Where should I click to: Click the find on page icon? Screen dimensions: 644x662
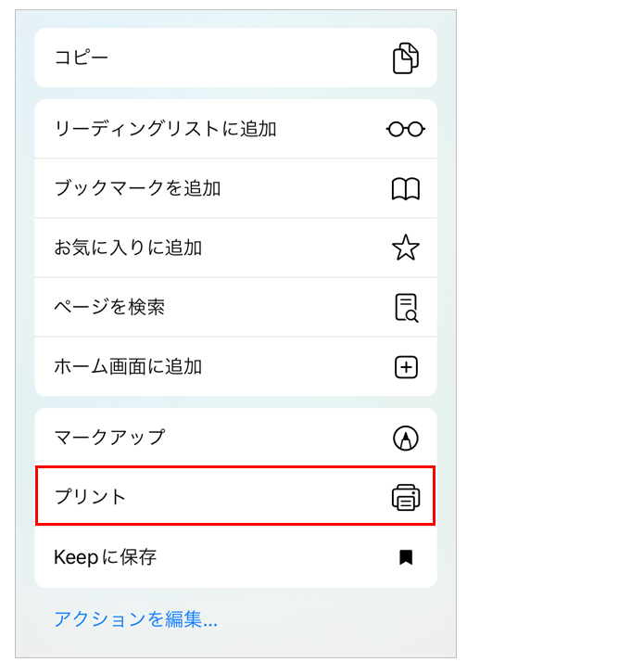tap(406, 307)
